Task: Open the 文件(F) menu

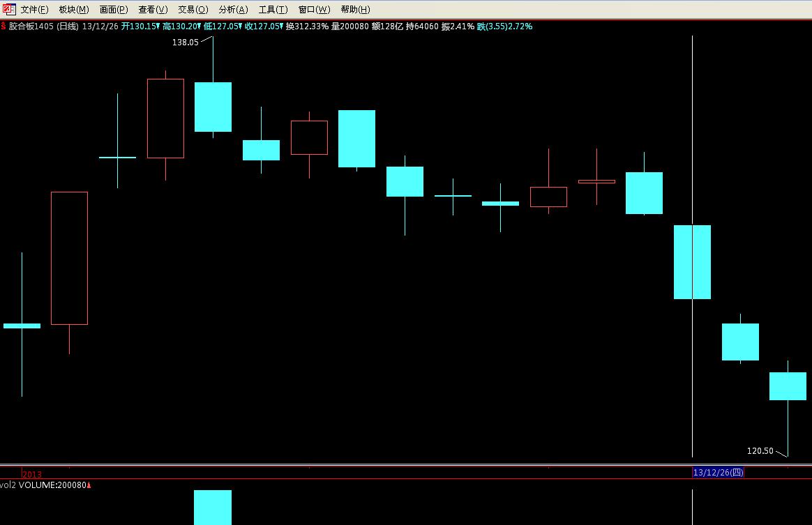Action: (34, 10)
